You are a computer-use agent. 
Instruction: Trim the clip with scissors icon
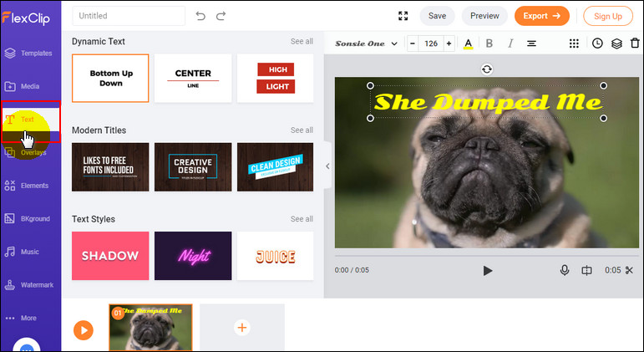[629, 270]
